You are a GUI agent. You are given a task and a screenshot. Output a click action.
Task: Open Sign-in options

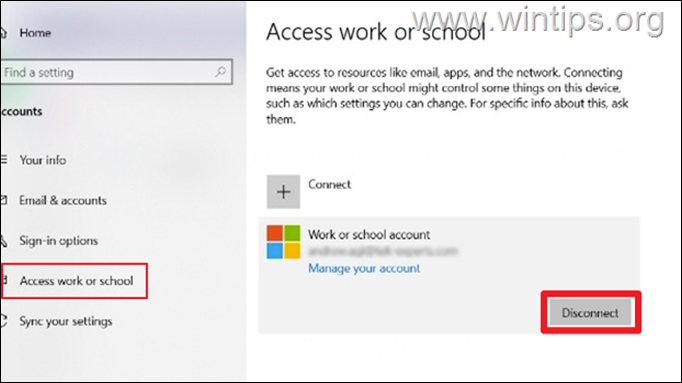point(58,241)
